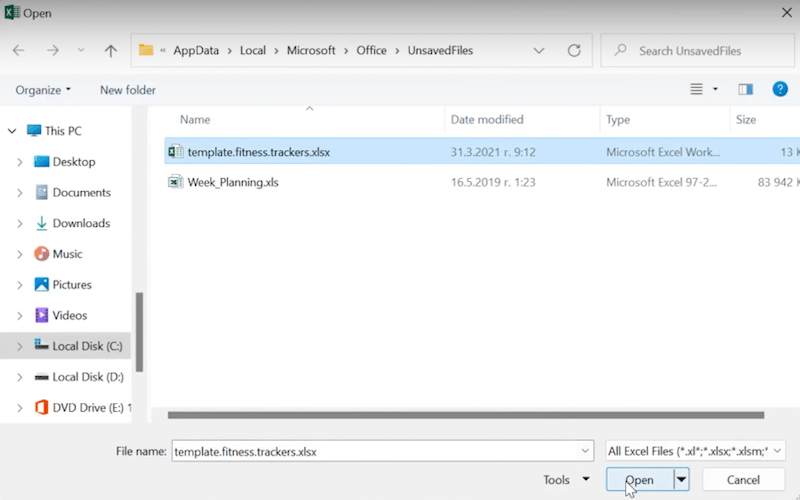Image resolution: width=800 pixels, height=500 pixels.
Task: Click the New folder button
Action: tap(128, 90)
